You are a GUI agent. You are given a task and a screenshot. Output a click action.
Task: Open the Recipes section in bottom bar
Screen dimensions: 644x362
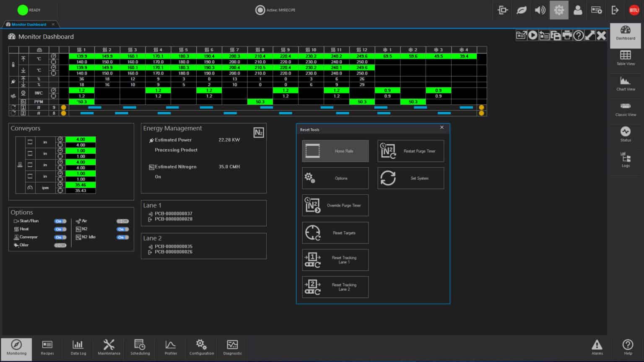pos(47,347)
